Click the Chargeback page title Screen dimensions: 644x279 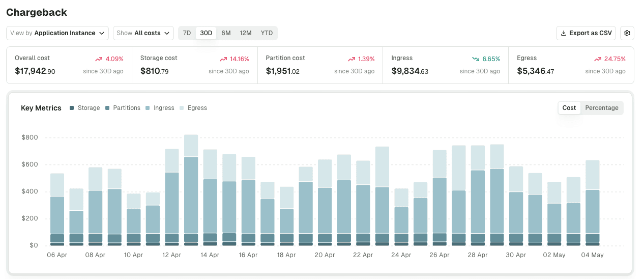point(37,12)
